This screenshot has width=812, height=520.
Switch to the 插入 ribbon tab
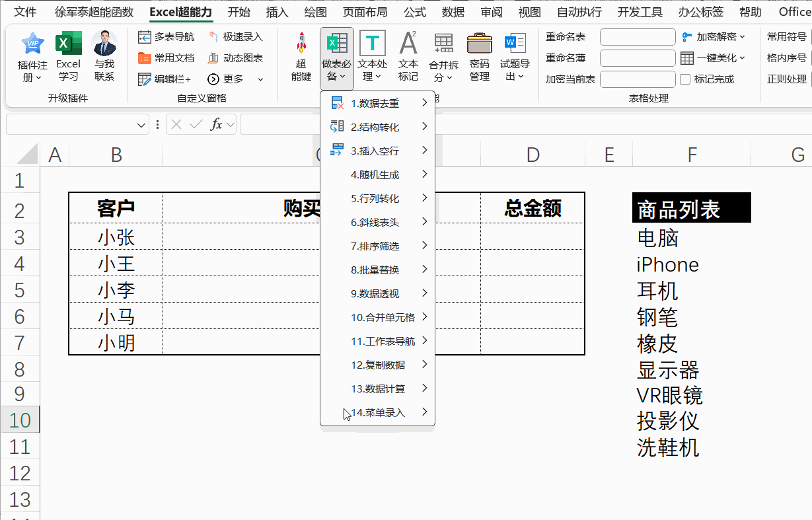(x=277, y=12)
